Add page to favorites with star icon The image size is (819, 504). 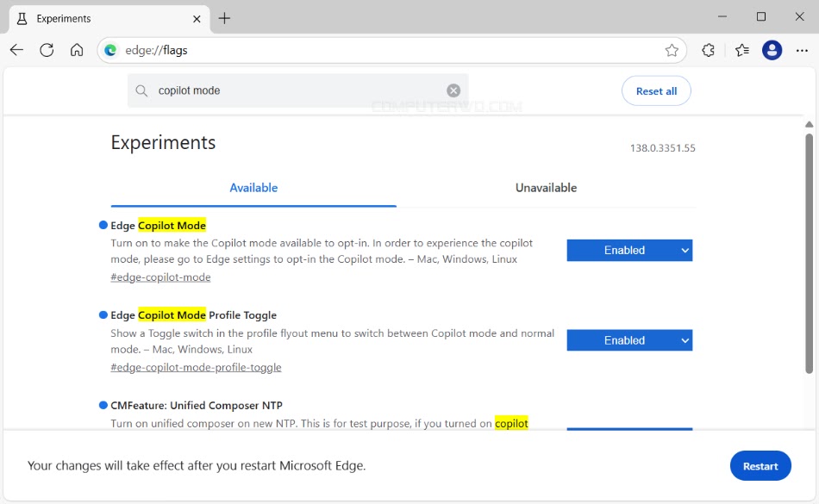pyautogui.click(x=672, y=50)
